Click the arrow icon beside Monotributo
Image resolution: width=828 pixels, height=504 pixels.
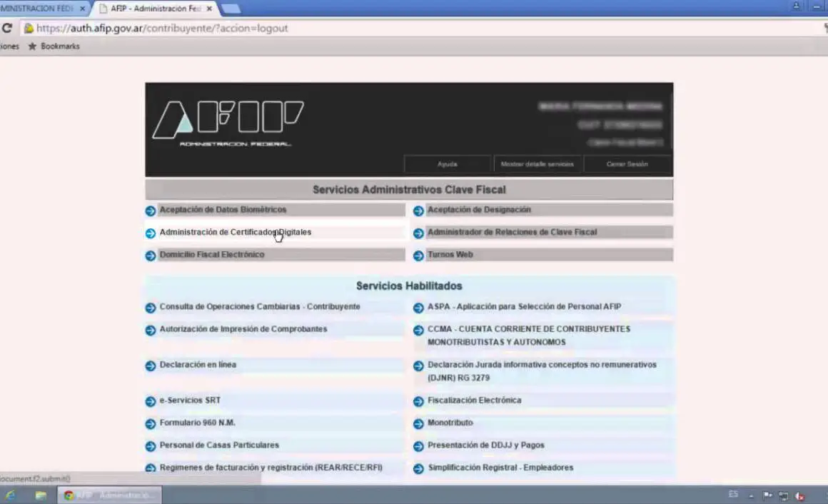tap(419, 424)
